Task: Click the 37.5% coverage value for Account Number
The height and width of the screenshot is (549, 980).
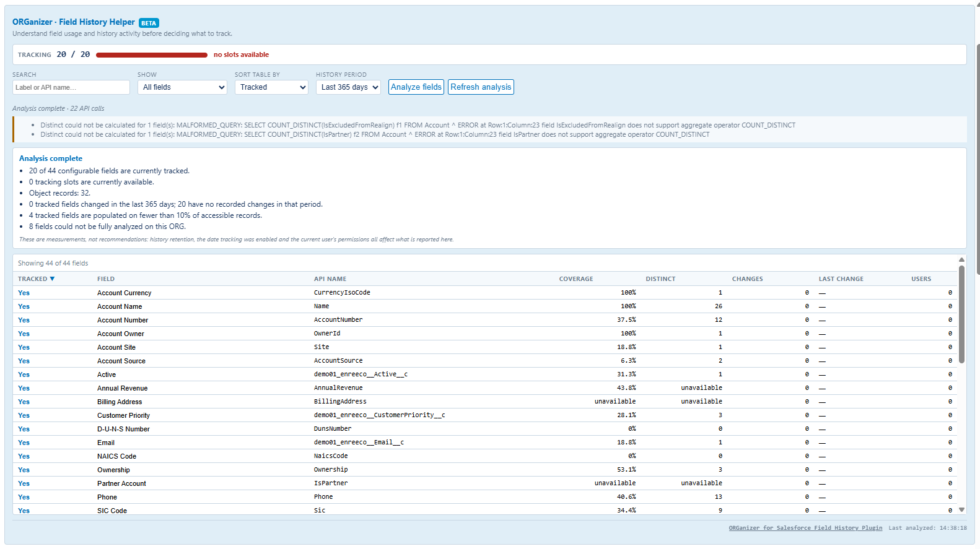Action: coord(626,320)
